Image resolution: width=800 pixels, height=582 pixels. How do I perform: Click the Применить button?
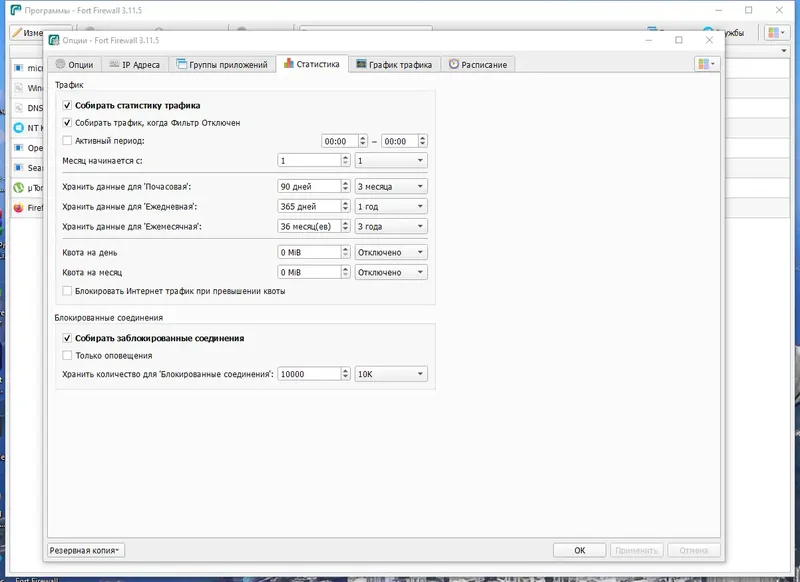point(636,550)
